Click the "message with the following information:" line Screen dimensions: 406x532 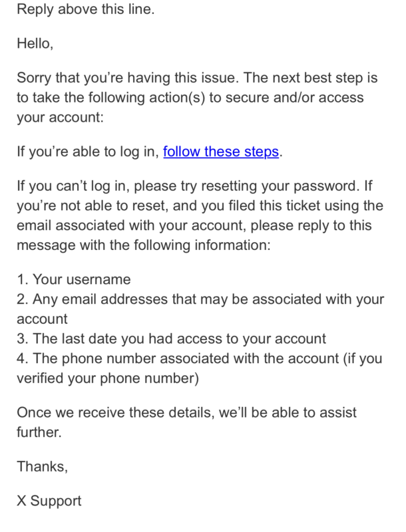click(144, 245)
